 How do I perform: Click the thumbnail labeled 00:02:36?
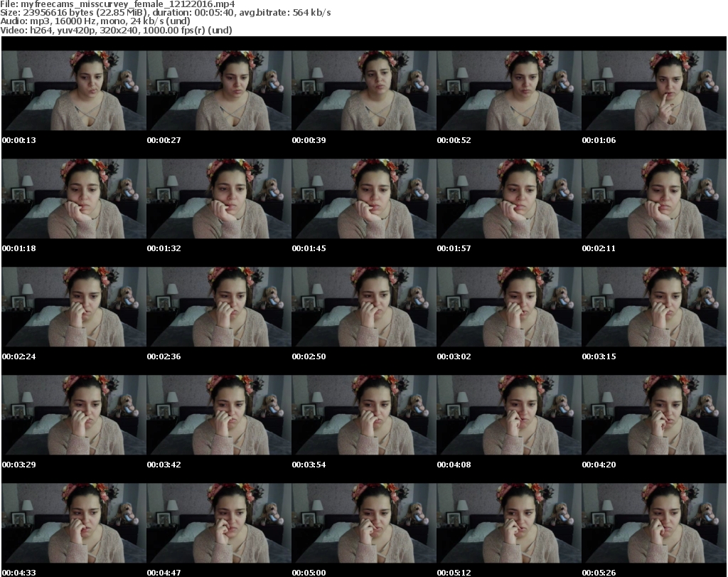[x=219, y=307]
